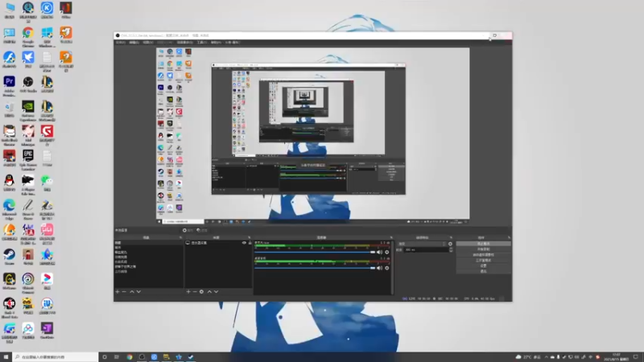
Task: Open OBS Studio desktop shortcut
Action: 28,84
